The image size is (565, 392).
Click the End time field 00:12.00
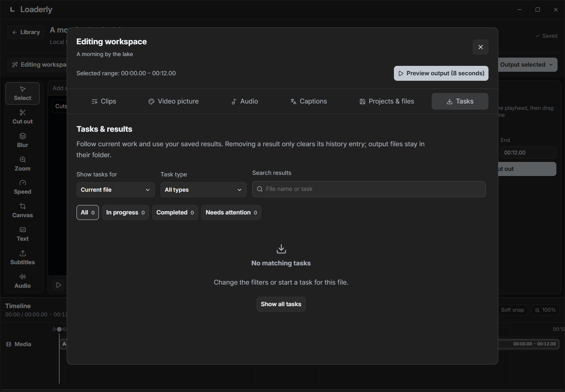(528, 152)
